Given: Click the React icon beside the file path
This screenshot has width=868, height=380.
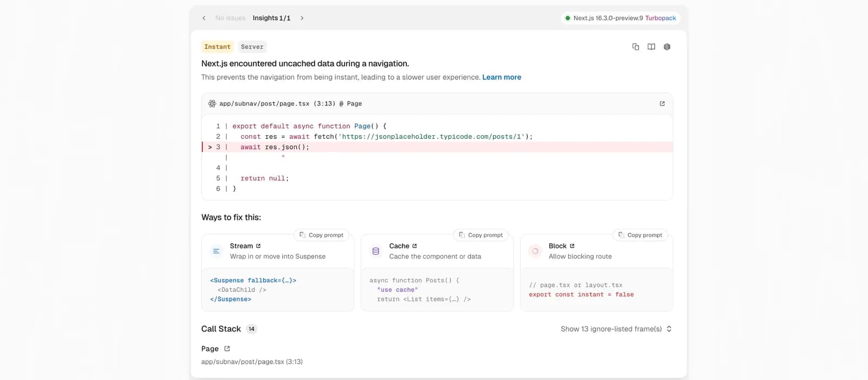Looking at the screenshot, I should click(x=212, y=104).
